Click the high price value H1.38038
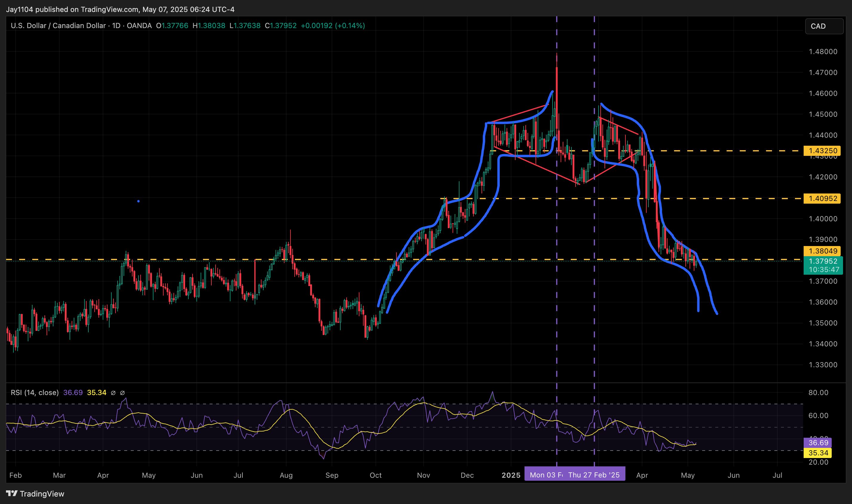 (x=208, y=26)
